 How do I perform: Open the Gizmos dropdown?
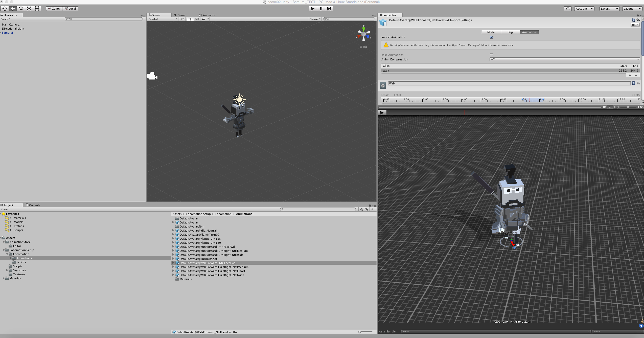[315, 19]
